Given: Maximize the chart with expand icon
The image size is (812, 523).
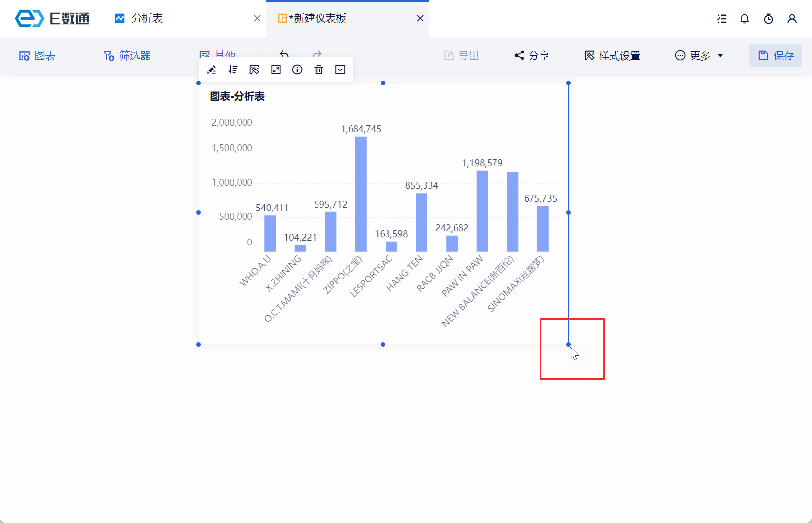Looking at the screenshot, I should (276, 70).
